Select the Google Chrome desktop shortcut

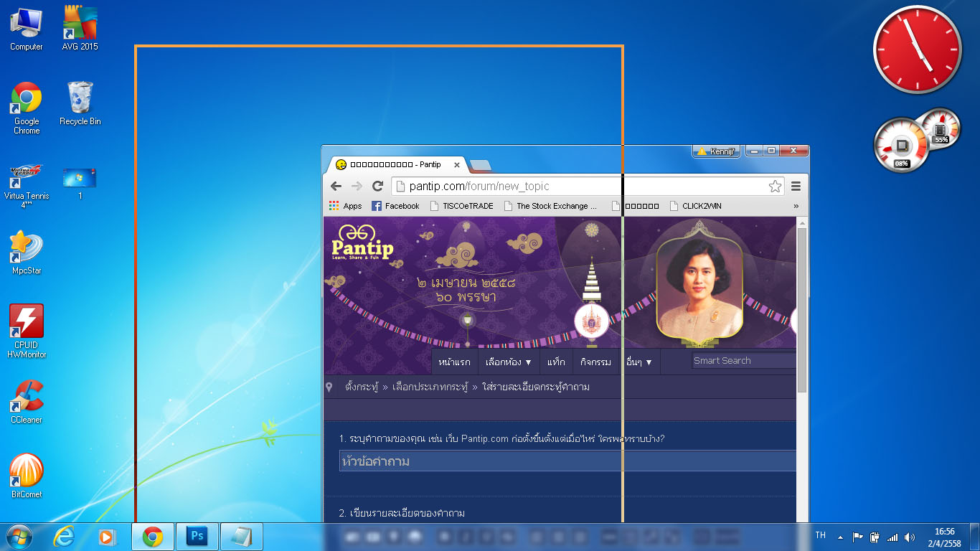[27, 108]
